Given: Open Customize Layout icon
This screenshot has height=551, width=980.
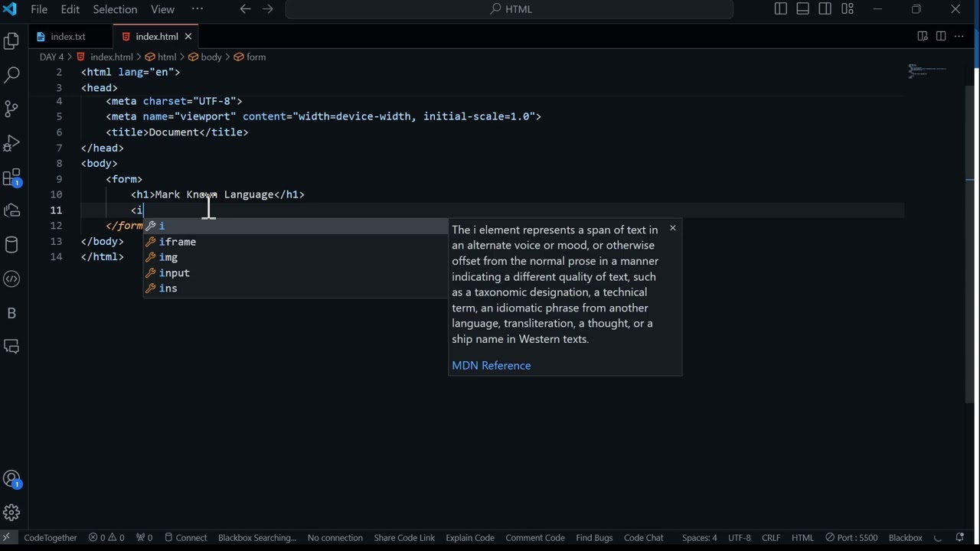Looking at the screenshot, I should [848, 9].
